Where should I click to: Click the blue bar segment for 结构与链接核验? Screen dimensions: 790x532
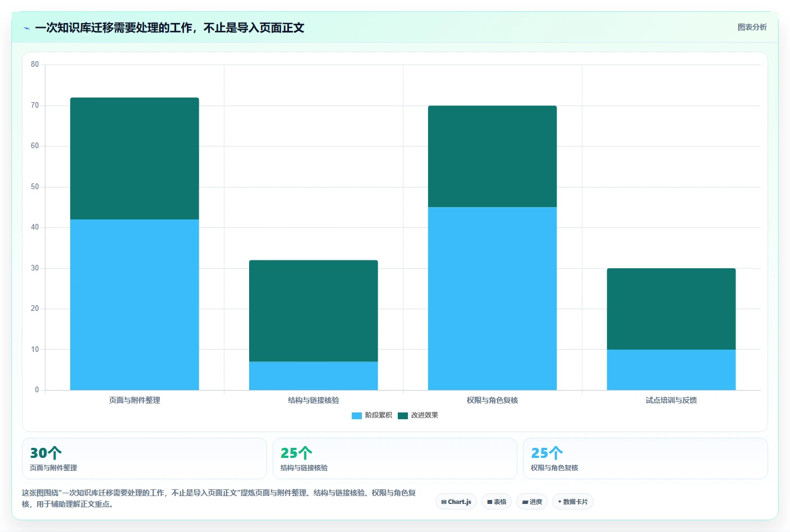pyautogui.click(x=314, y=376)
